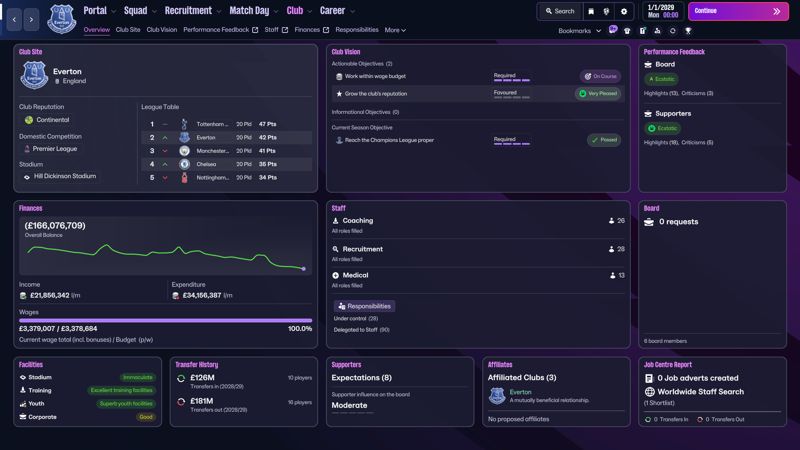The width and height of the screenshot is (800, 450).
Task: Click the stadium icon beside Hill Dickinson Stadium
Action: (27, 177)
